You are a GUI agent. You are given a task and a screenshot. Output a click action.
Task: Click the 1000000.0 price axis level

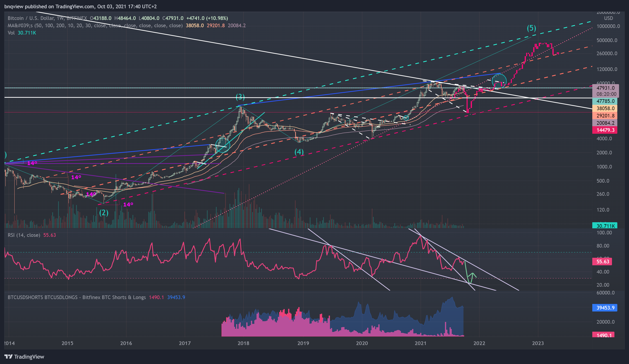coord(608,26)
